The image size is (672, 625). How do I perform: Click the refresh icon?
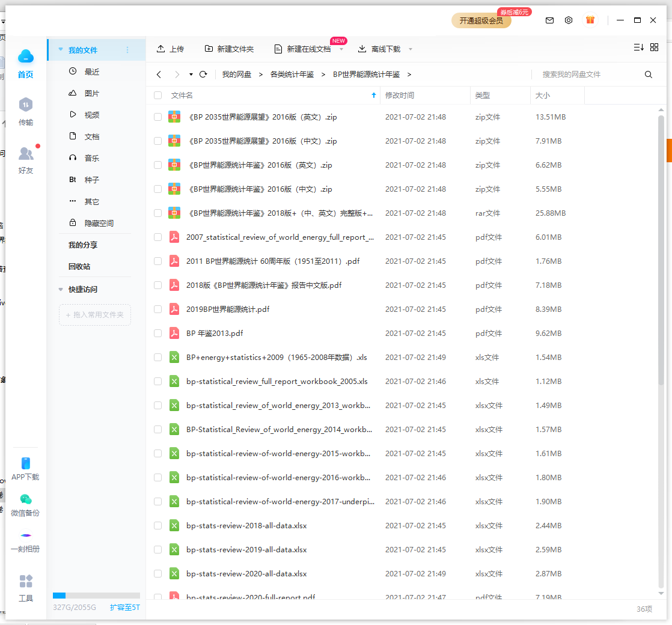click(x=203, y=74)
